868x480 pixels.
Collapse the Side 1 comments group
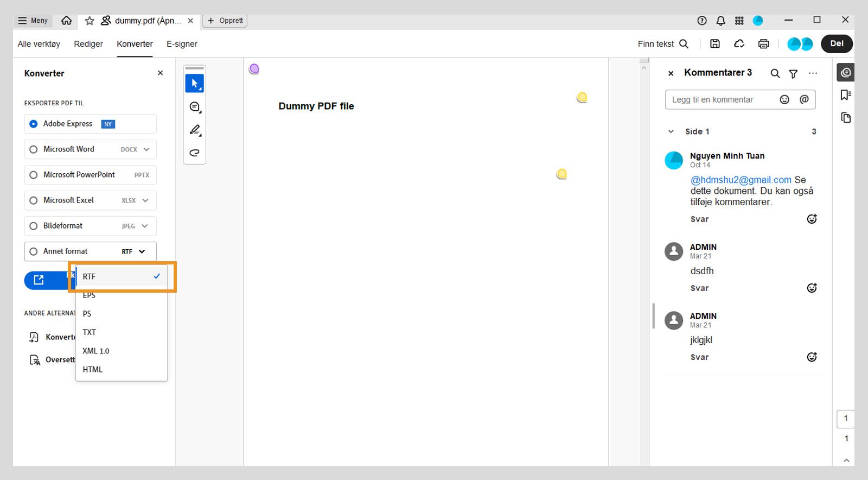(x=671, y=131)
